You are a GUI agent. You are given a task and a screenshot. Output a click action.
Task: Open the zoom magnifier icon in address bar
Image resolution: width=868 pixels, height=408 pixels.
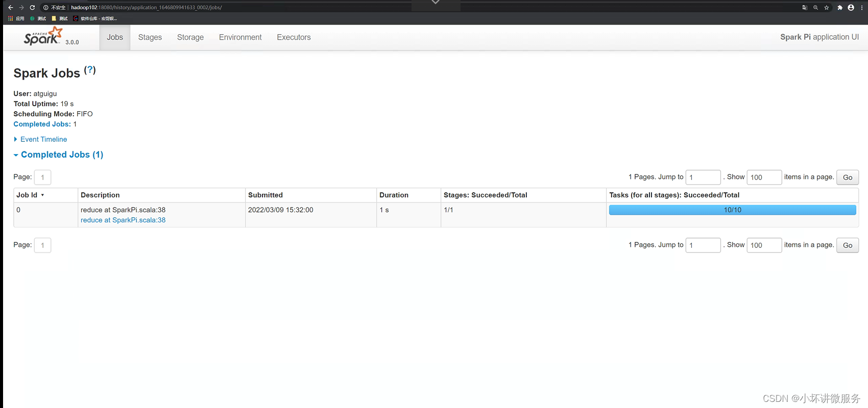815,8
